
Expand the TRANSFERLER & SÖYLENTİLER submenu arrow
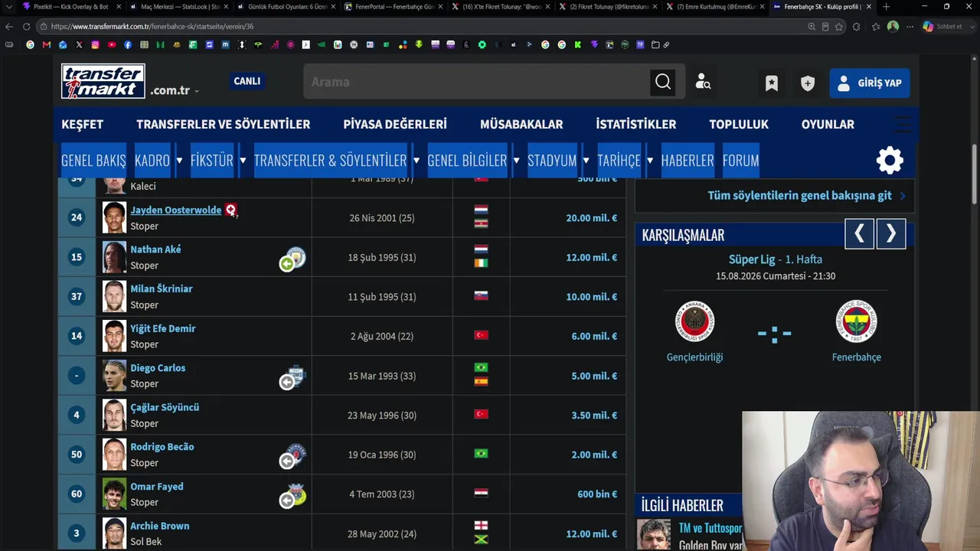coord(416,161)
